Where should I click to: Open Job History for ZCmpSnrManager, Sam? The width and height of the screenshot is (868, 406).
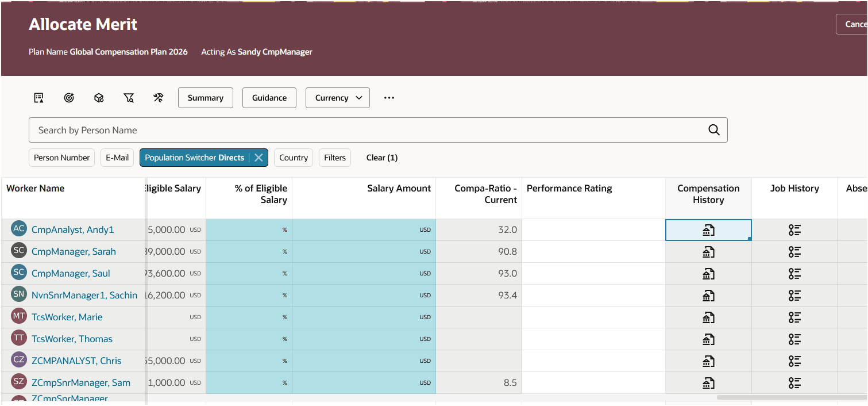coord(794,383)
